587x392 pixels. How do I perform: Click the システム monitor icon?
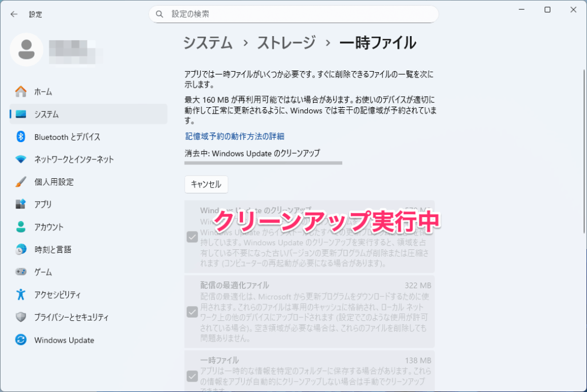pos(21,114)
